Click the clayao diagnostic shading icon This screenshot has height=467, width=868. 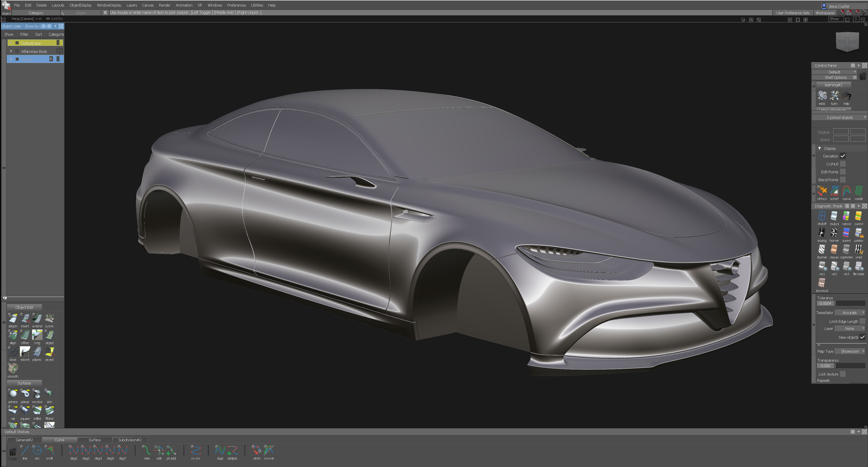tap(834, 249)
